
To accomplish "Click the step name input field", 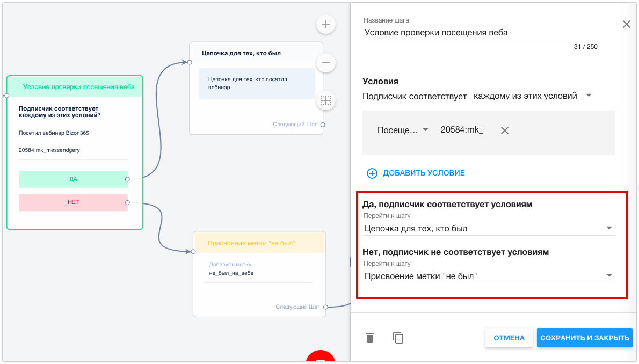I will point(481,33).
